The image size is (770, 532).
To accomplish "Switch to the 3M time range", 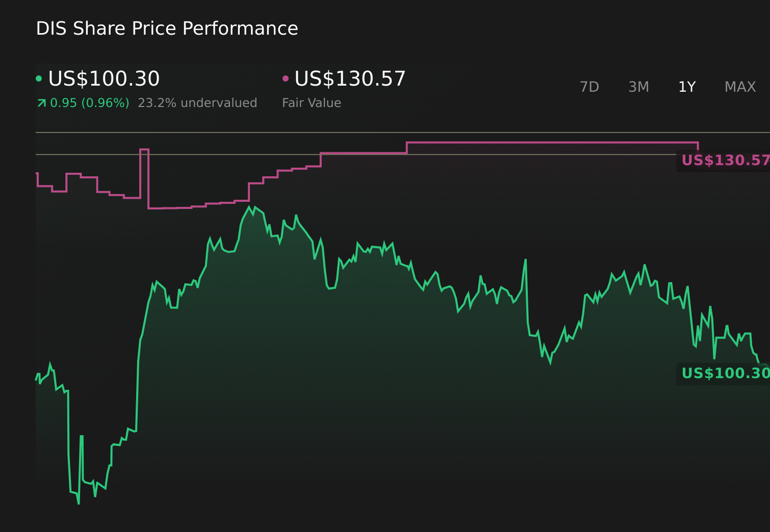I will tap(638, 87).
